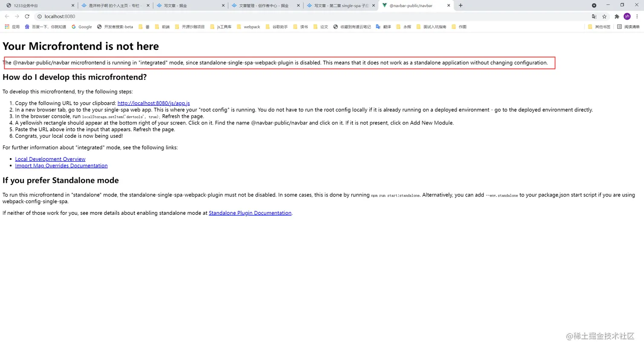Reload the localhost:8080 page
This screenshot has width=644, height=350.
pos(27,16)
